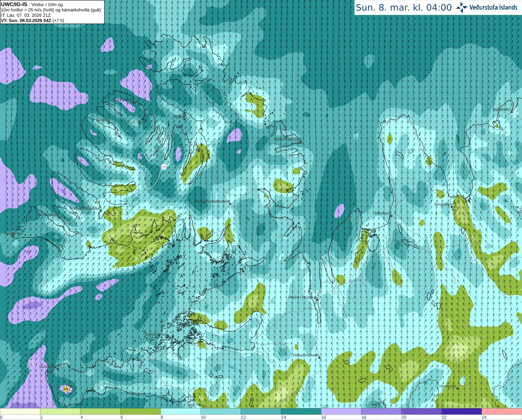The width and height of the screenshot is (522, 420).
Task: Click the salmon pink legend swatch above 24
Action: coord(502,411)
